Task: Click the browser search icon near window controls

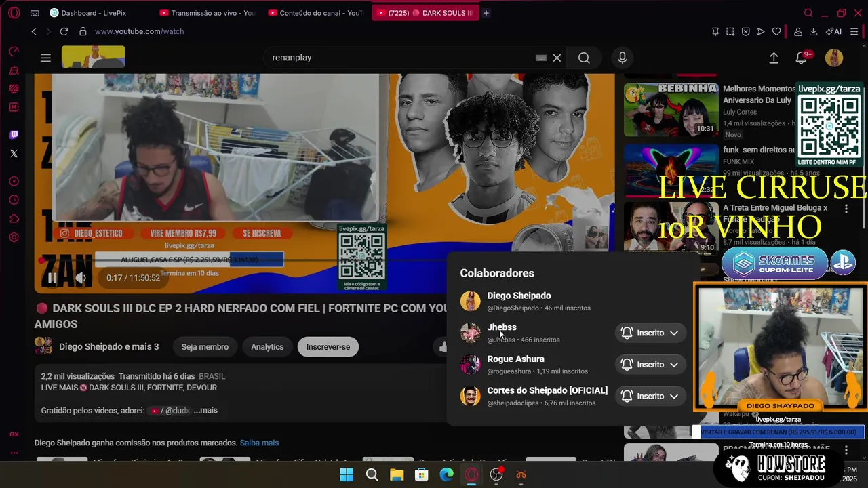Action: tap(808, 13)
